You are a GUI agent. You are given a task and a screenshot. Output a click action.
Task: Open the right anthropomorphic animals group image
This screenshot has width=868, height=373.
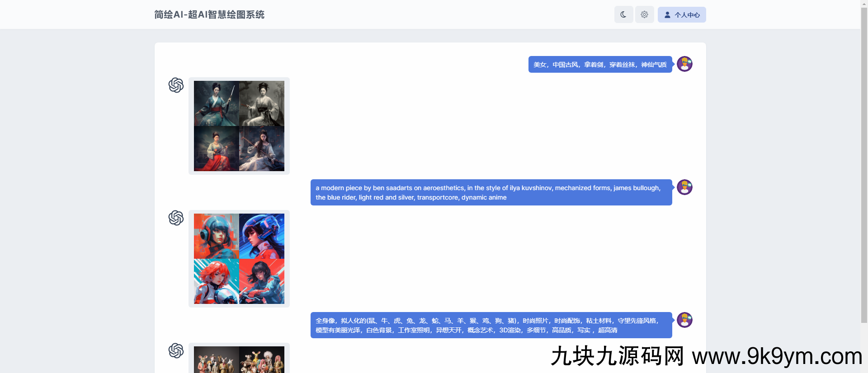[262, 359]
